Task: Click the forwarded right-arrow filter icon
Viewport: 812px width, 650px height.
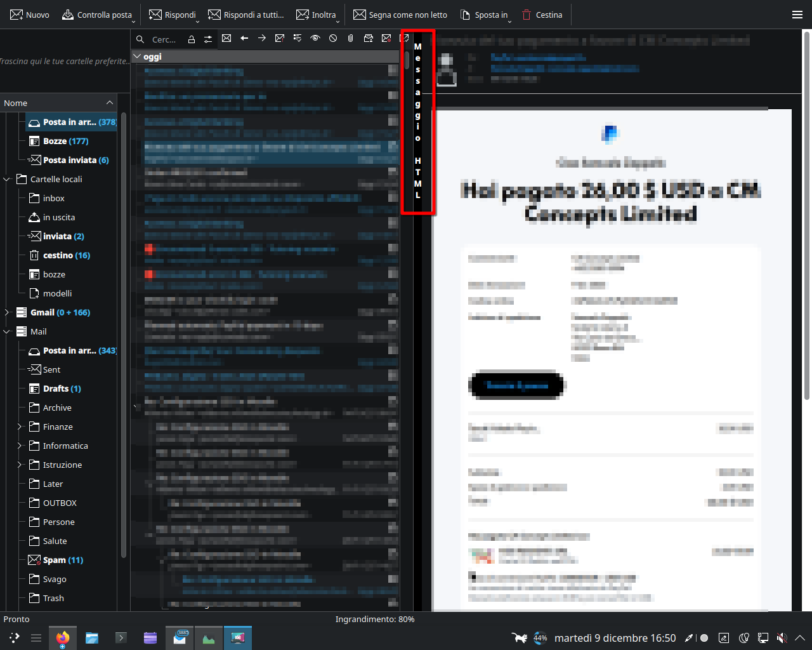Action: point(262,39)
